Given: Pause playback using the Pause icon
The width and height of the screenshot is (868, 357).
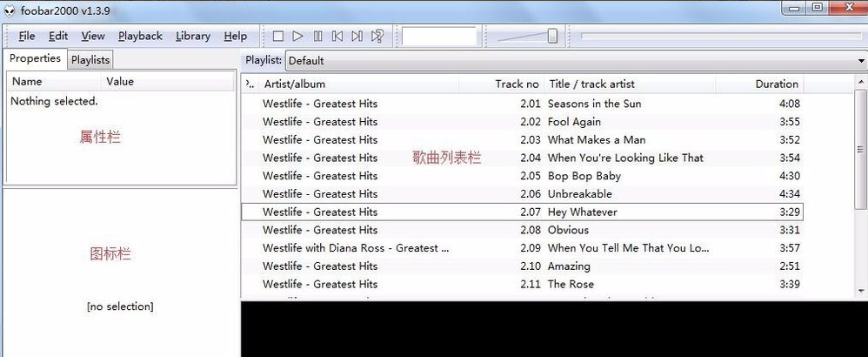Looking at the screenshot, I should pos(317,36).
